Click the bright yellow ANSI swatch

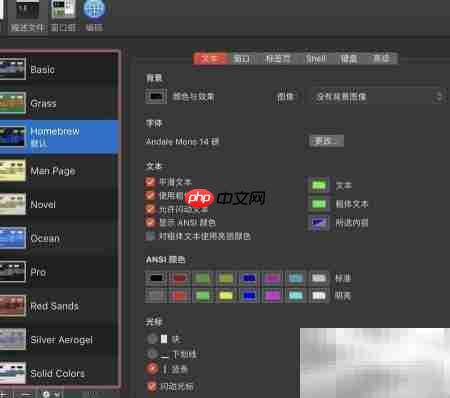tap(226, 296)
